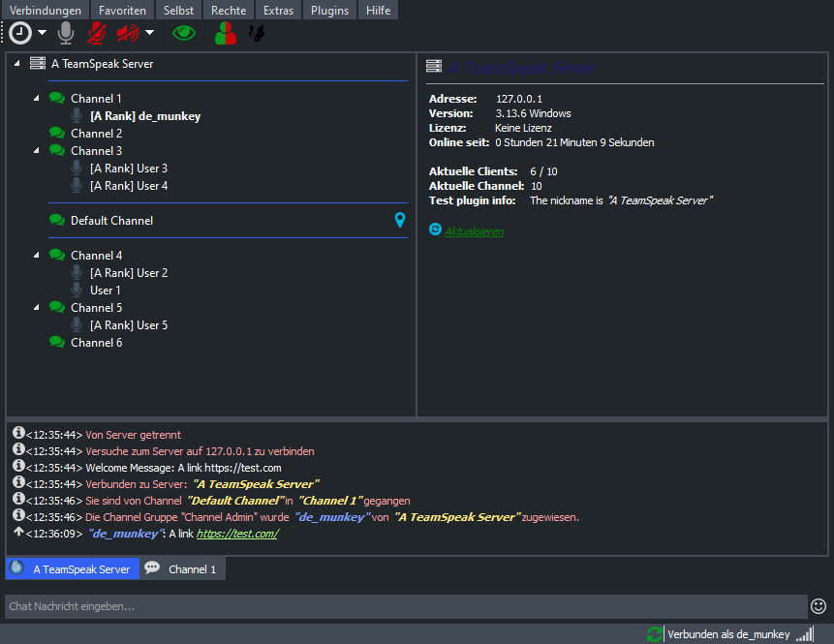Click the Default Channel name in chat log
The width and height of the screenshot is (834, 644).
coord(235,501)
